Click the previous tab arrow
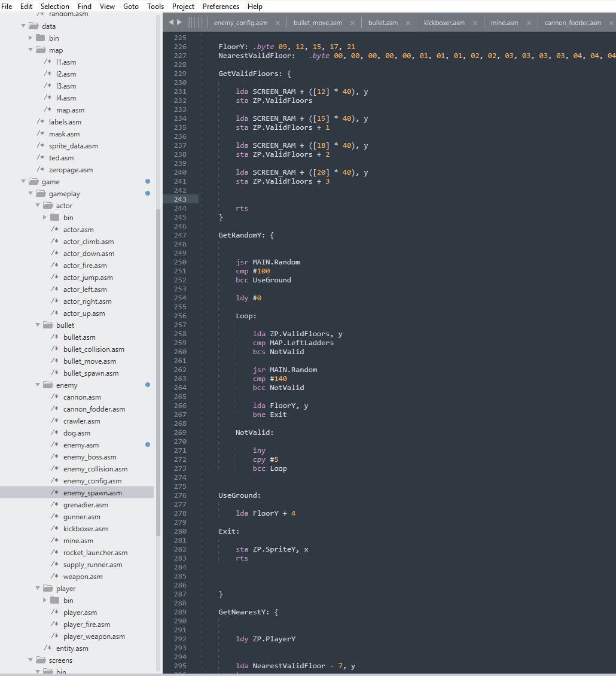 tap(171, 22)
